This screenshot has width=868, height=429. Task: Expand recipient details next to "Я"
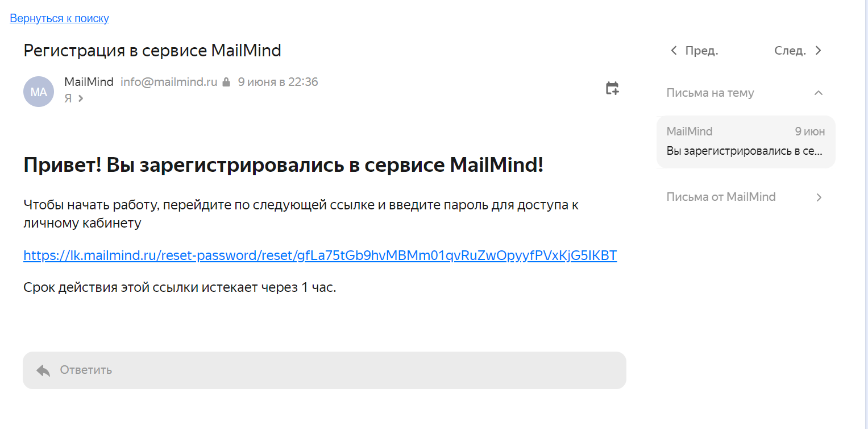pos(81,98)
